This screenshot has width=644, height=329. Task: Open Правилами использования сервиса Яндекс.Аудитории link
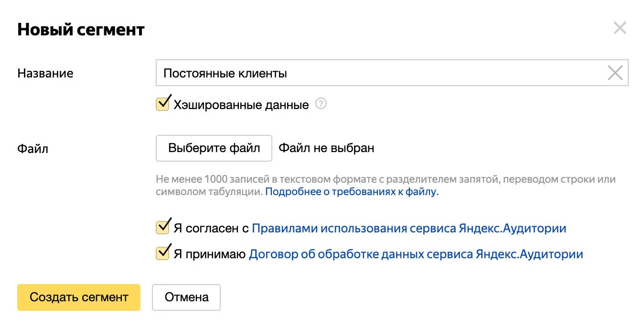click(x=409, y=229)
